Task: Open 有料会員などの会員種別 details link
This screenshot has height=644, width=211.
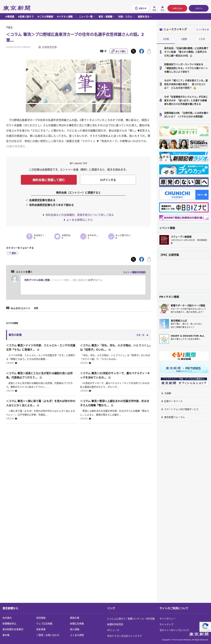Action: click(78, 215)
